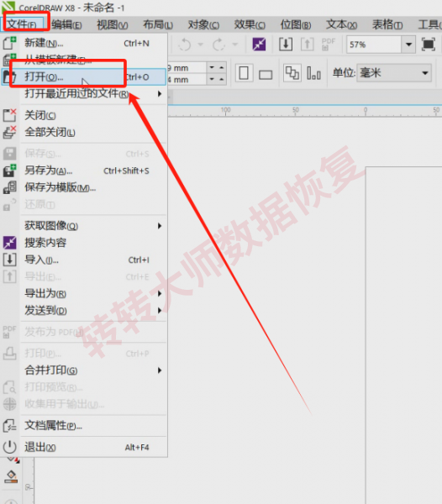Choose 打开(O)... menu entry

83,76
